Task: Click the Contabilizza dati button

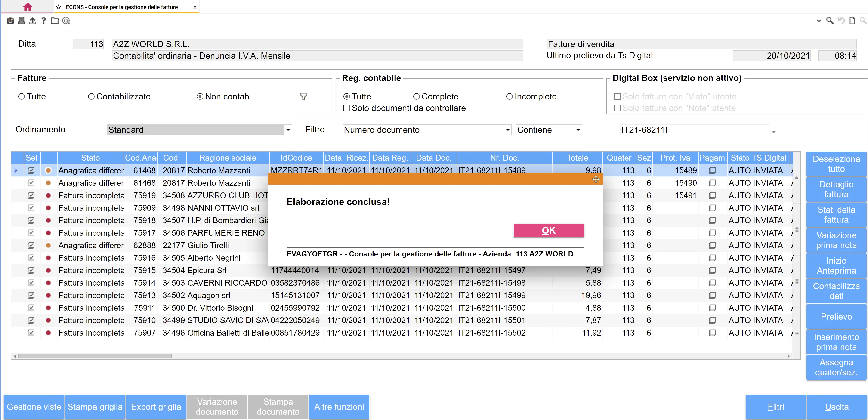Action: point(836,291)
